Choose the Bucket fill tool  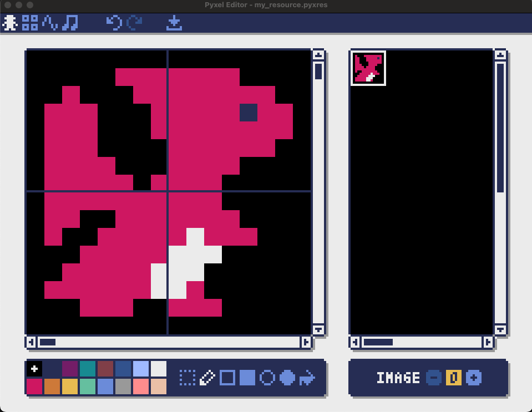coord(307,378)
